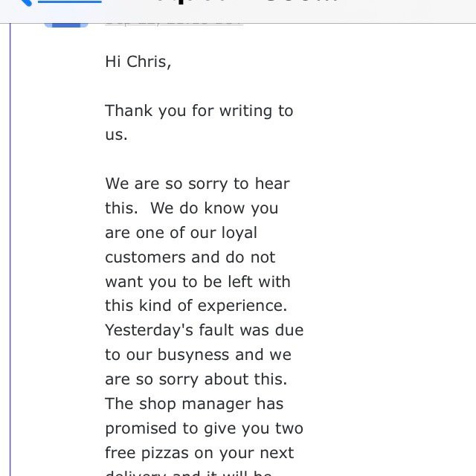Screen dimensions: 476x476
Task: Tap the "promised to give you two" line
Action: (204, 428)
